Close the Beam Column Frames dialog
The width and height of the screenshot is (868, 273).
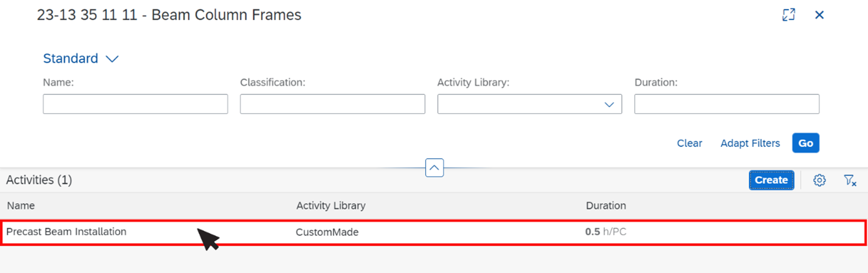click(819, 15)
